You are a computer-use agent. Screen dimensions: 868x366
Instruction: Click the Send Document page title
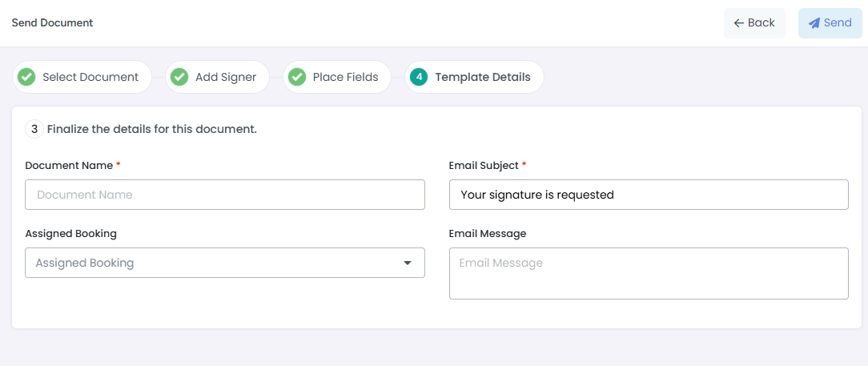pyautogui.click(x=52, y=23)
